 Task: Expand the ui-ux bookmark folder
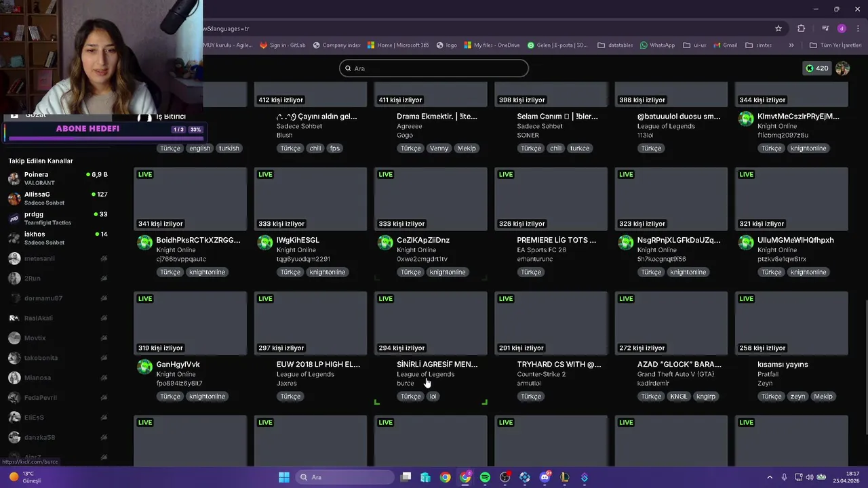click(x=694, y=45)
